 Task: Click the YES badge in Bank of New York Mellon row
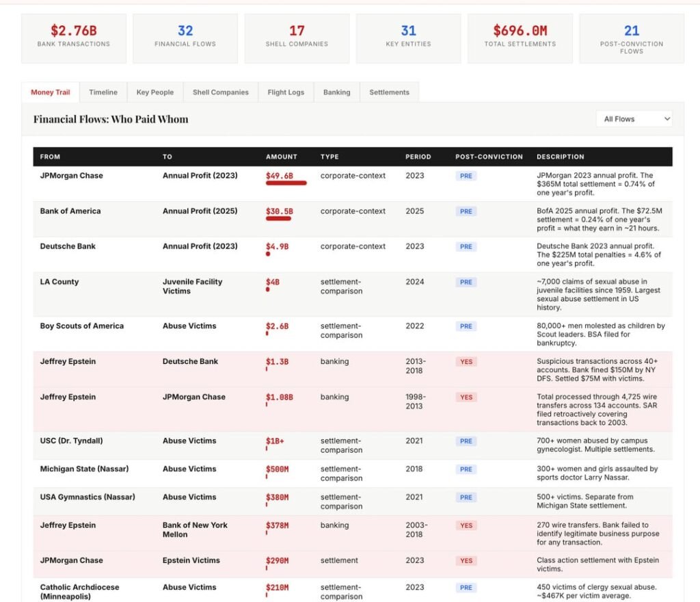click(466, 526)
